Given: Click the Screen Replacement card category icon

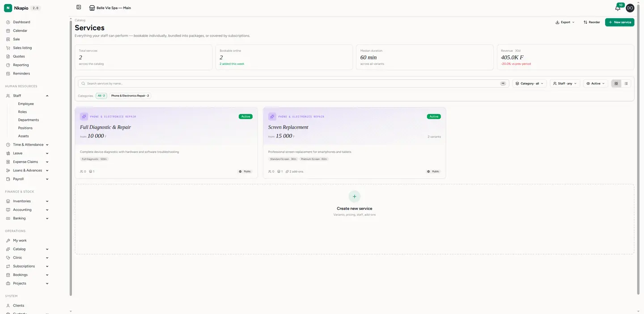Looking at the screenshot, I should pyautogui.click(x=272, y=117).
